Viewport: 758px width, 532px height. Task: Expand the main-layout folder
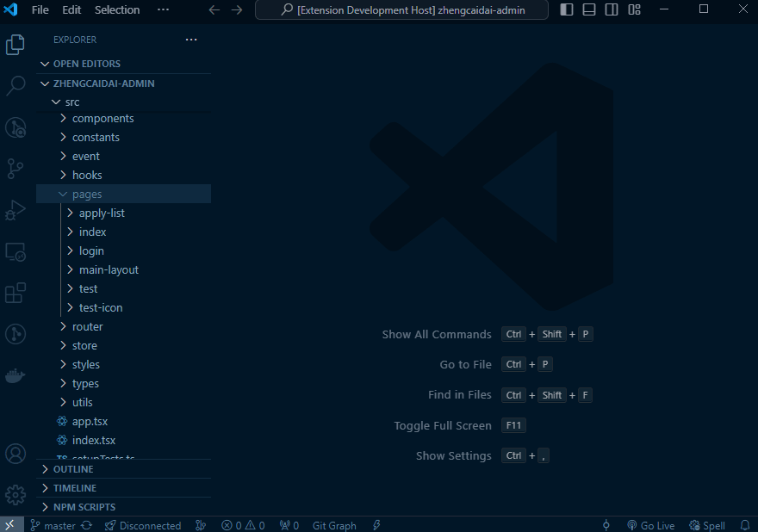coord(124,269)
